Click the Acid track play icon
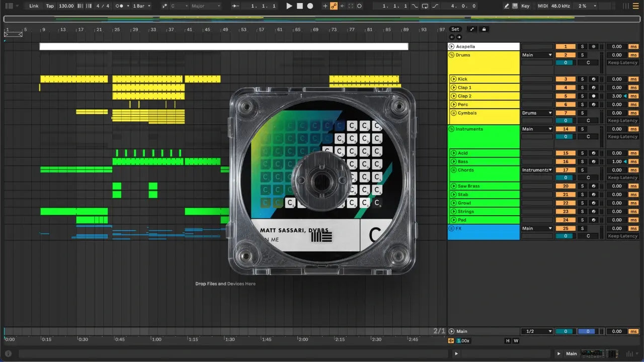This screenshot has height=362, width=644. (453, 153)
